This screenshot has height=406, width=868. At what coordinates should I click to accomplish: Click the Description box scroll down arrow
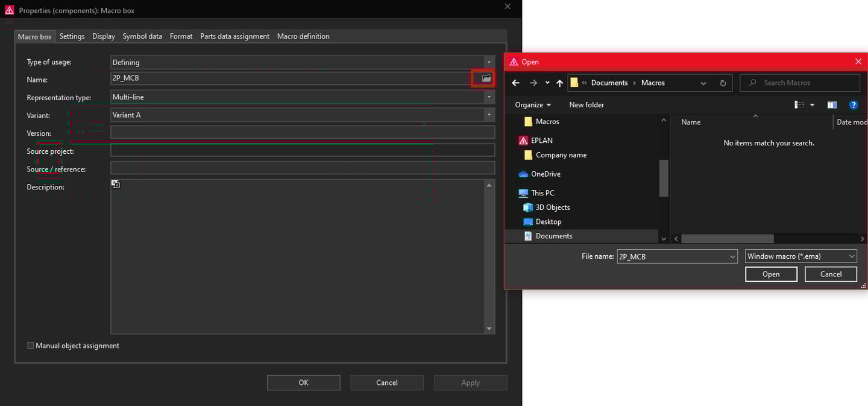pos(489,329)
